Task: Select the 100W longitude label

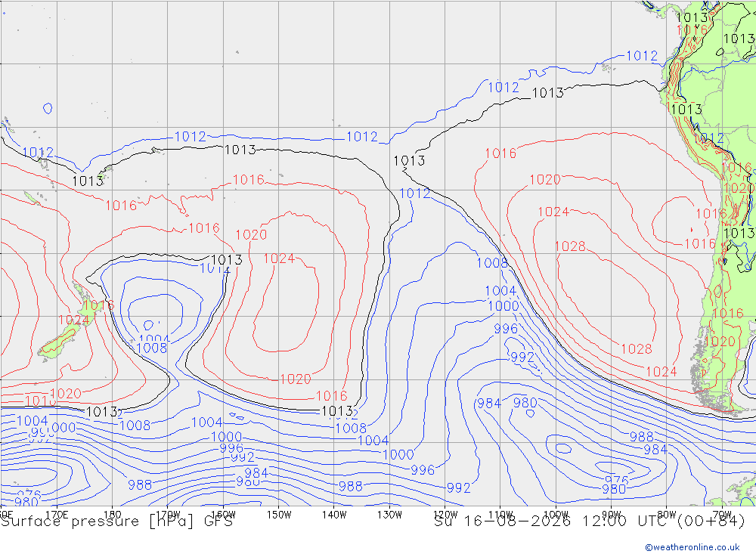Action: pyautogui.click(x=556, y=514)
